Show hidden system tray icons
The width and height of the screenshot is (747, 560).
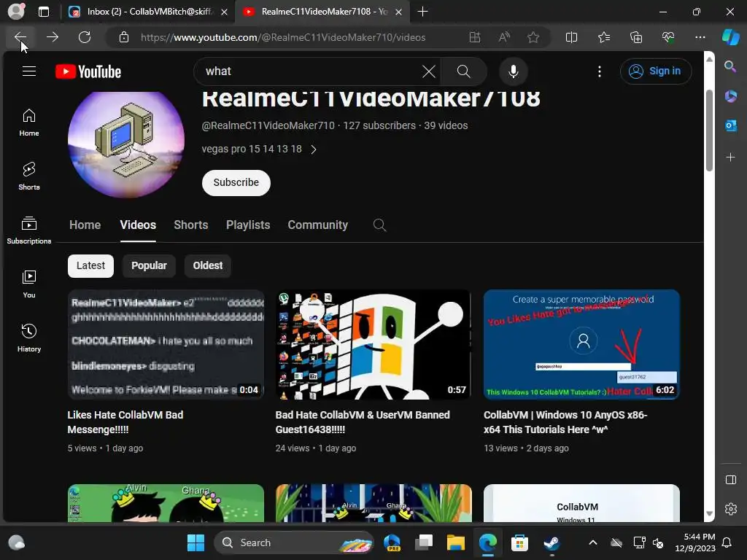[592, 542]
